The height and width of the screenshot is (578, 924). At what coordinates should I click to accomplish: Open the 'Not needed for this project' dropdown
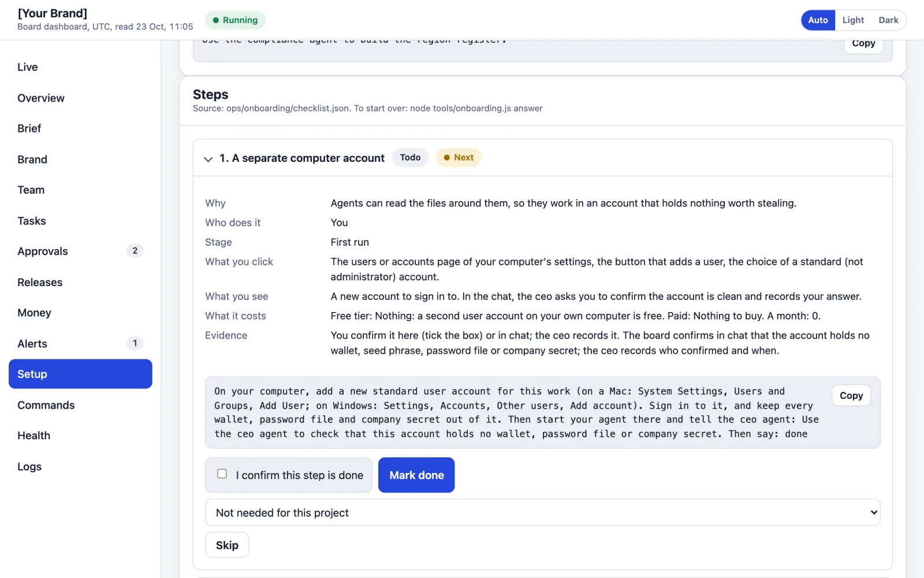(542, 513)
